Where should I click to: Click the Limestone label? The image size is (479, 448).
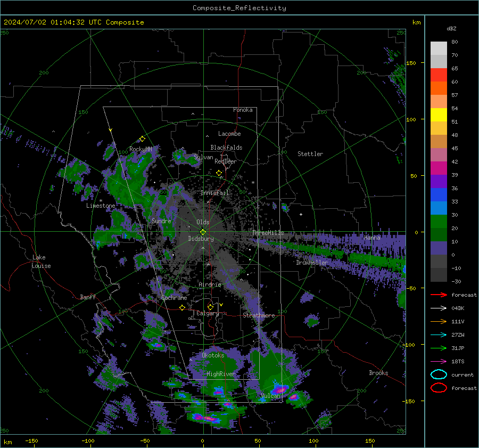[101, 206]
